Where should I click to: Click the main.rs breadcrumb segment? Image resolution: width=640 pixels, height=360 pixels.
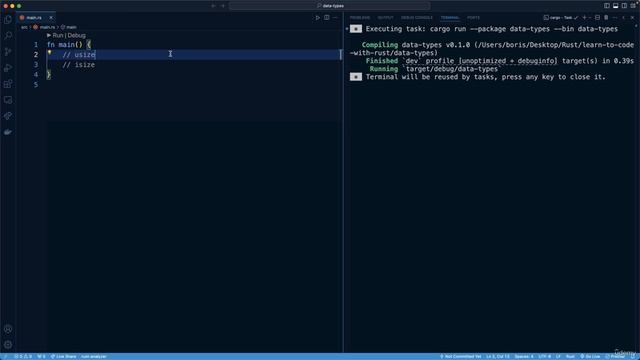pyautogui.click(x=44, y=27)
